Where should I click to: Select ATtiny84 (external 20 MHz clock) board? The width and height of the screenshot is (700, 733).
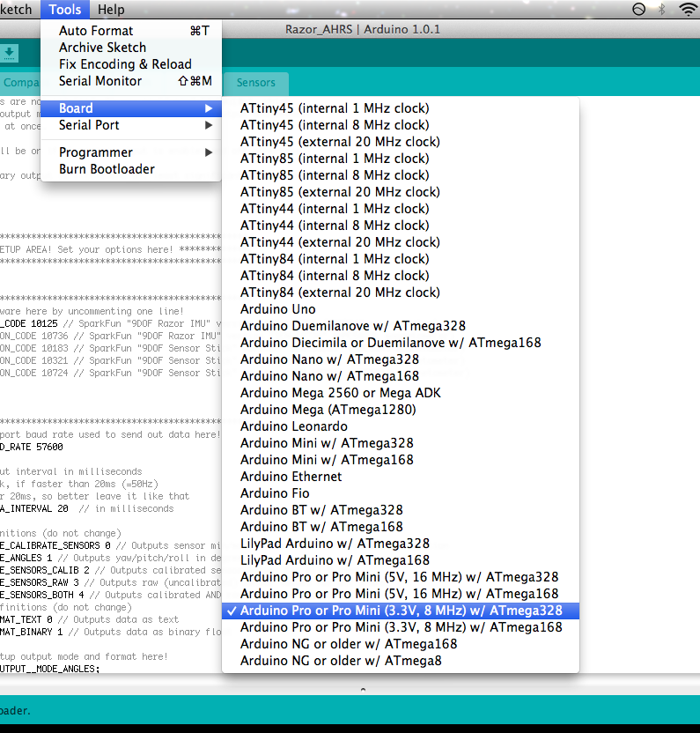click(401, 292)
